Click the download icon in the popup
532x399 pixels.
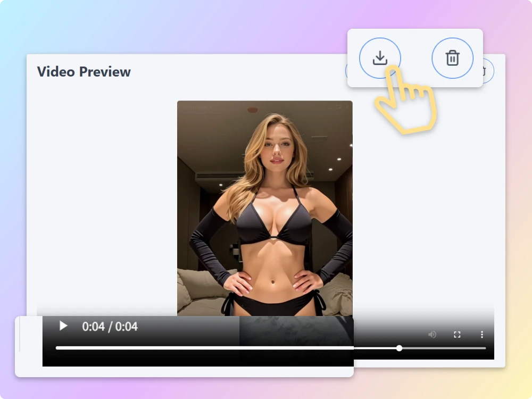(x=380, y=58)
